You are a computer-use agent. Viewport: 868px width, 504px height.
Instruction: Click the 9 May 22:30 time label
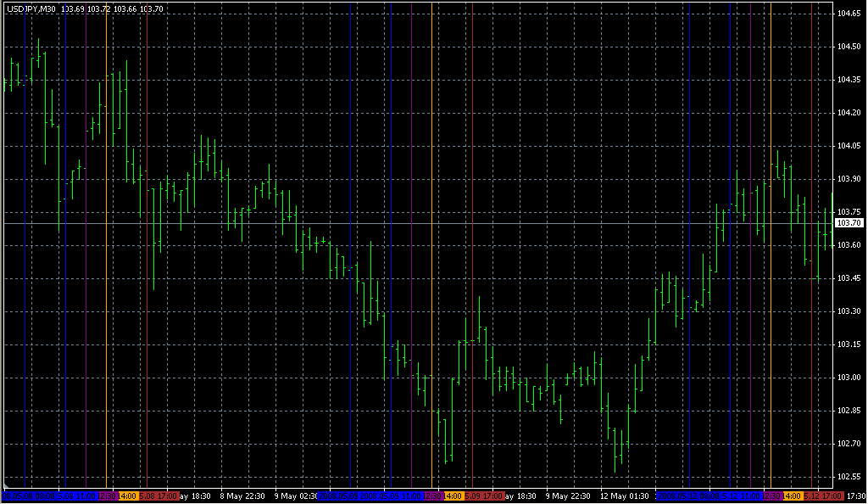coord(568,496)
